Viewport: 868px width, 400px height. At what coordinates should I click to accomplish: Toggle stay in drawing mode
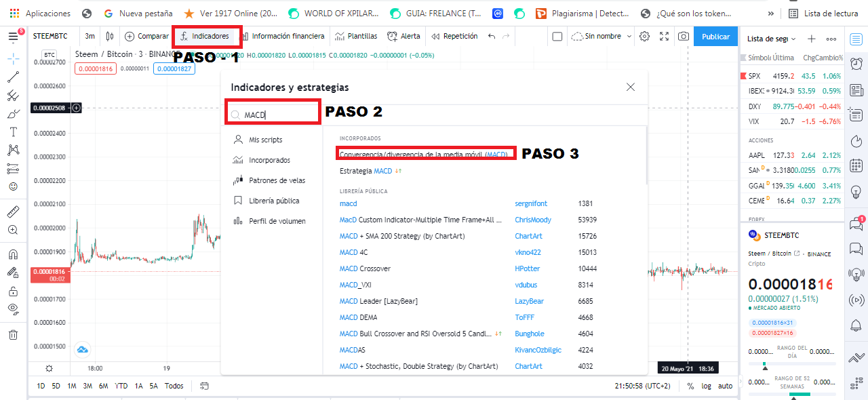point(13,273)
